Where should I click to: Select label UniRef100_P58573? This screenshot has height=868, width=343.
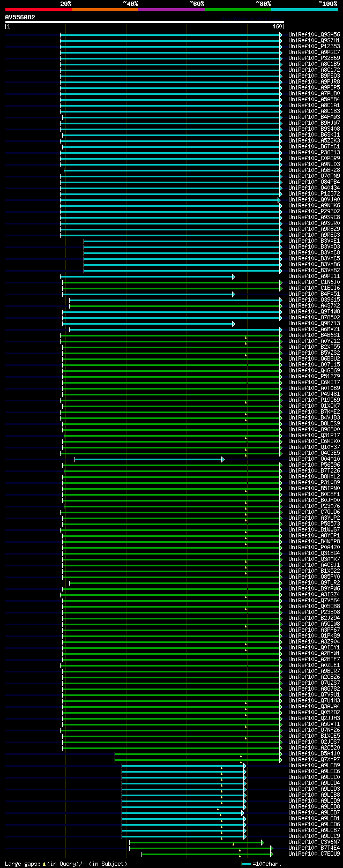click(x=314, y=523)
